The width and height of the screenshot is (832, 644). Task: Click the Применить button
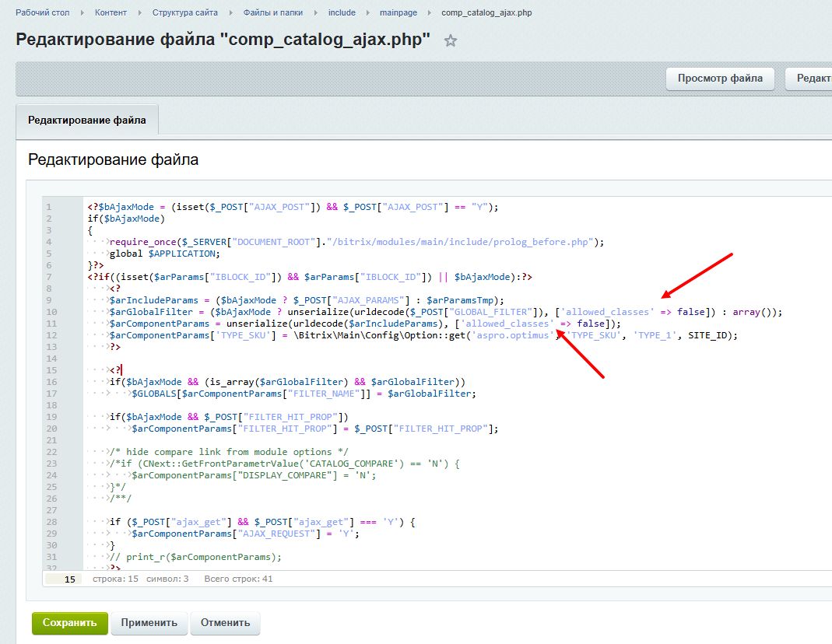tap(149, 623)
